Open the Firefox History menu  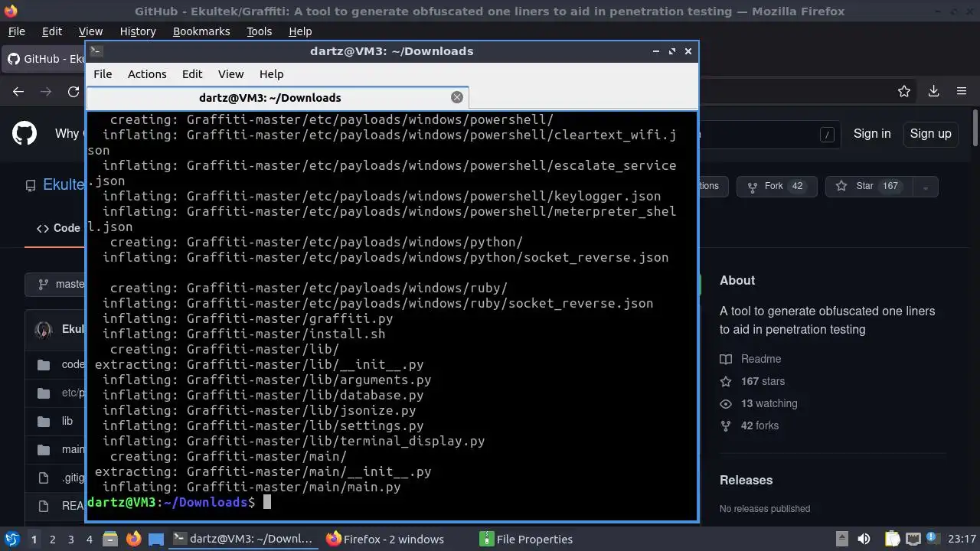click(138, 31)
